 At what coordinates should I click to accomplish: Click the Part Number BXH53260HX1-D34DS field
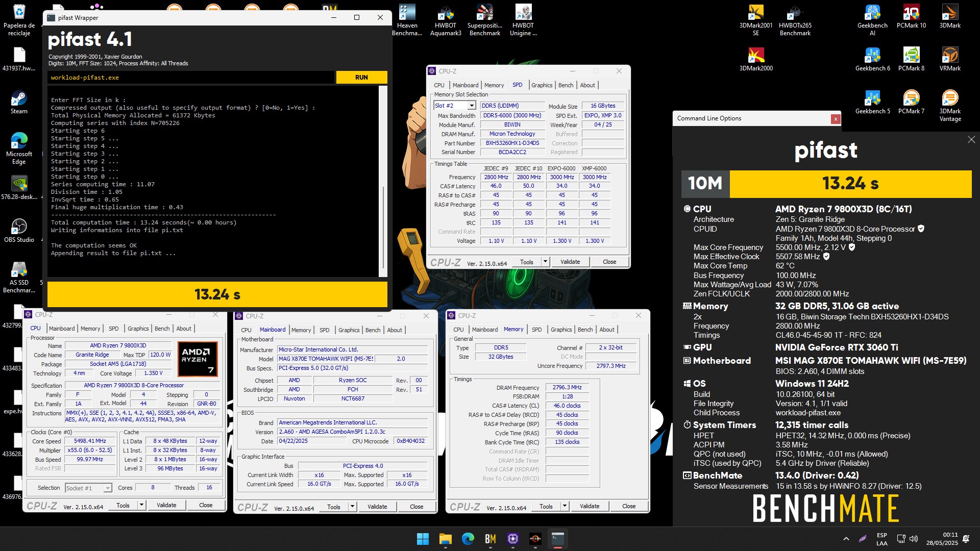click(512, 143)
